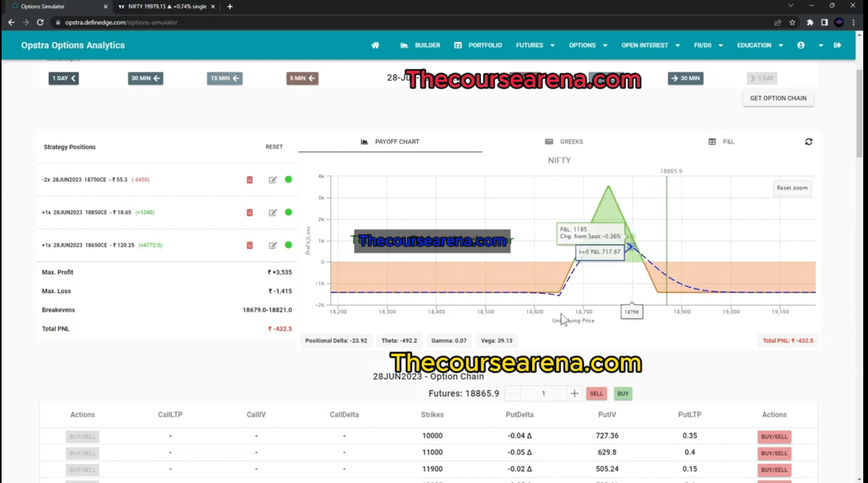868x483 pixels.
Task: Click call BUY/SELL for strike 11000
Action: [x=82, y=453]
